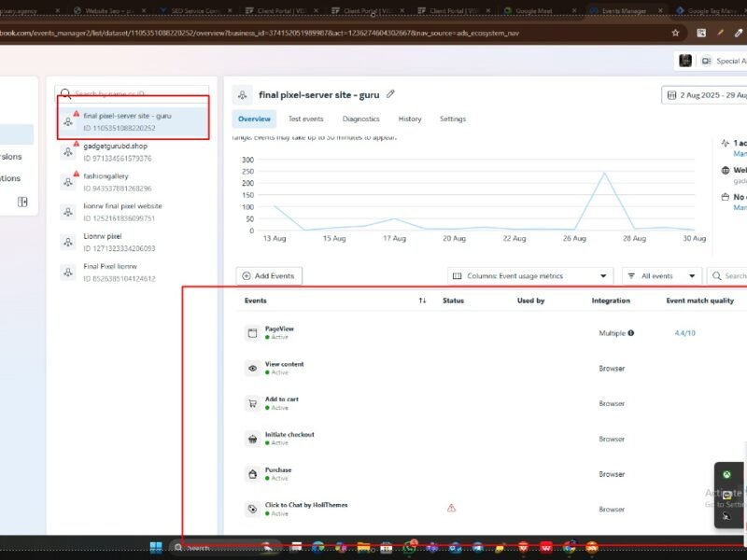Click the Add to cart event icon

pyautogui.click(x=252, y=403)
